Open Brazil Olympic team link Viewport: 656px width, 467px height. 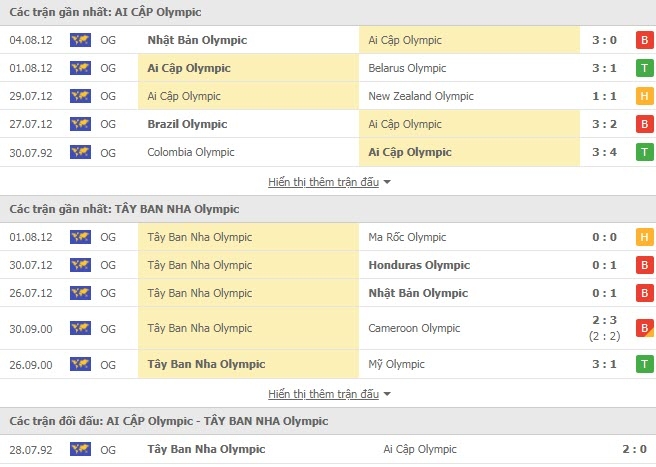187,124
